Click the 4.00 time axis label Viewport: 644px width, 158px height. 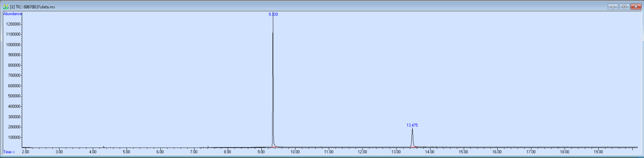pos(93,152)
